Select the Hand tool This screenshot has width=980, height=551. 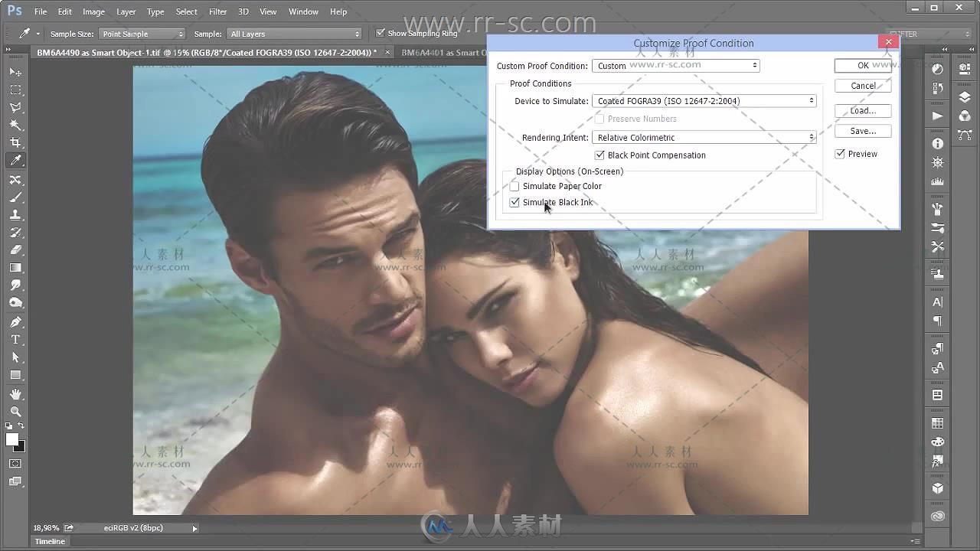pyautogui.click(x=15, y=394)
